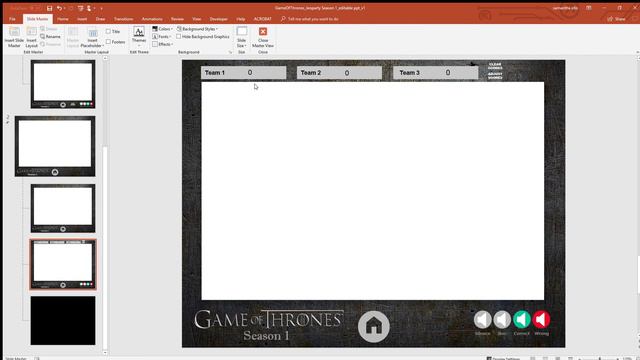Click the Delete layout option

tap(49, 29)
